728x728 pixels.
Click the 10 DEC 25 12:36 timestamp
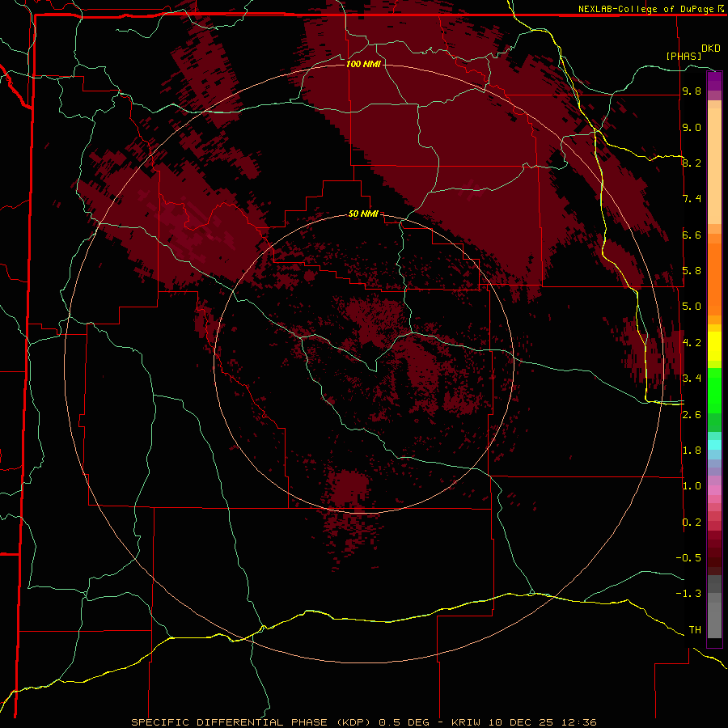pyautogui.click(x=544, y=722)
